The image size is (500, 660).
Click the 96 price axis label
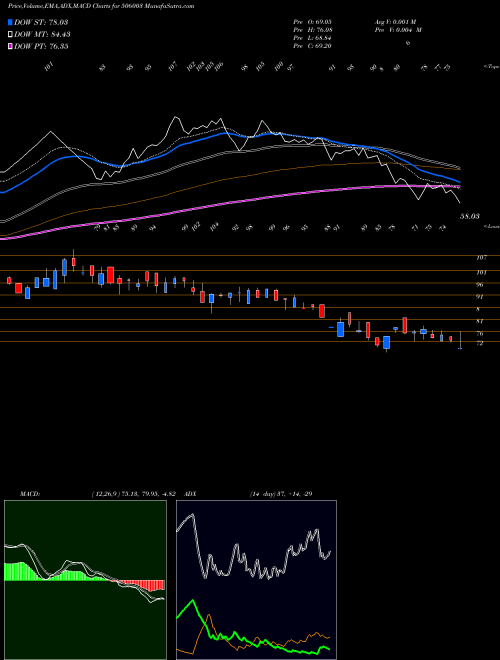[480, 285]
